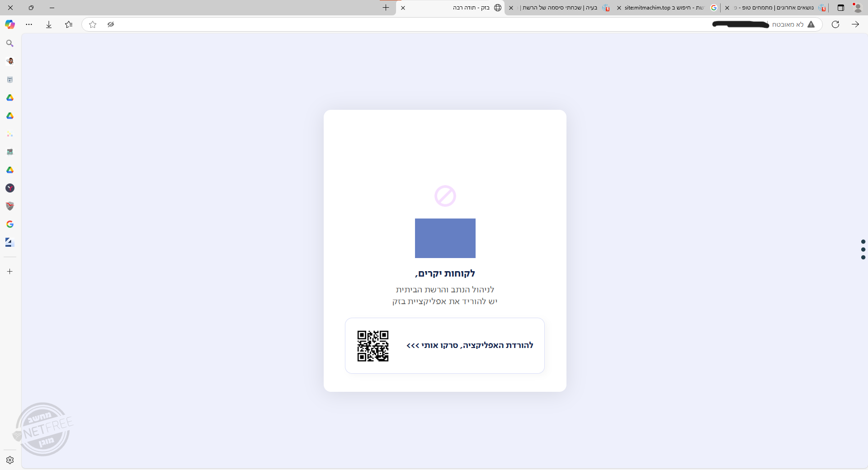Click the 'לא מאובטח' not secure label
This screenshot has width=868, height=470.
pos(788,24)
